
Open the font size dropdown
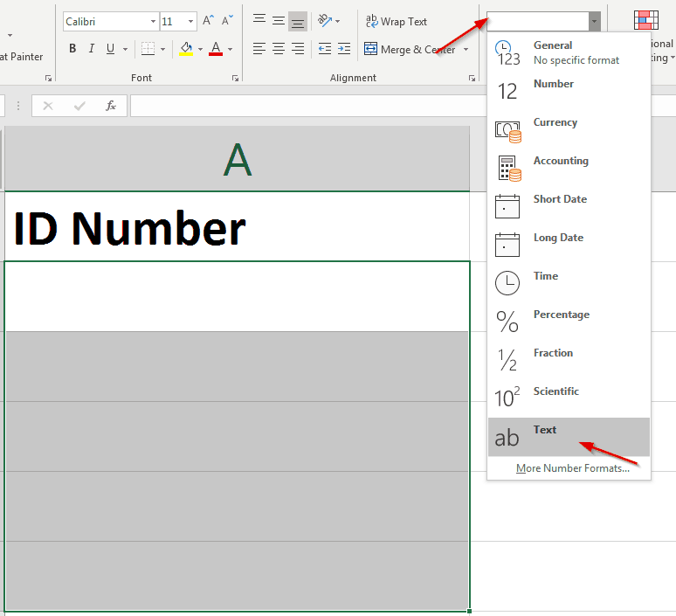click(x=190, y=22)
